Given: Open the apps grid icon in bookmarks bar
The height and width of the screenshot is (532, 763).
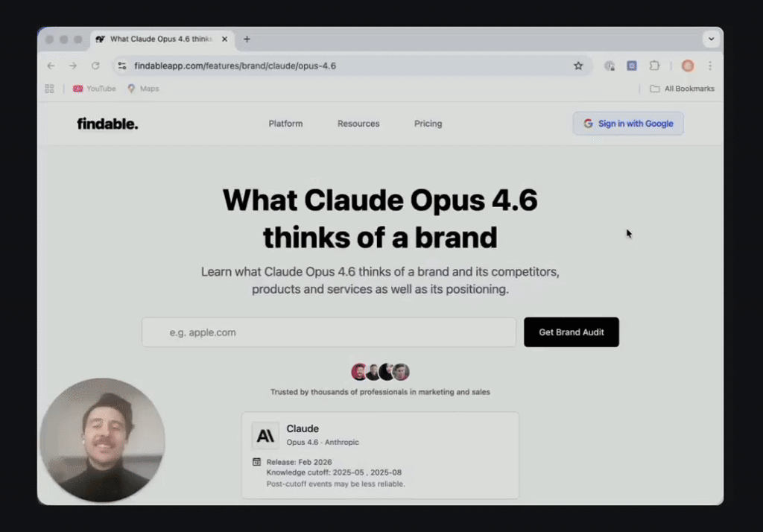Looking at the screenshot, I should pos(50,89).
